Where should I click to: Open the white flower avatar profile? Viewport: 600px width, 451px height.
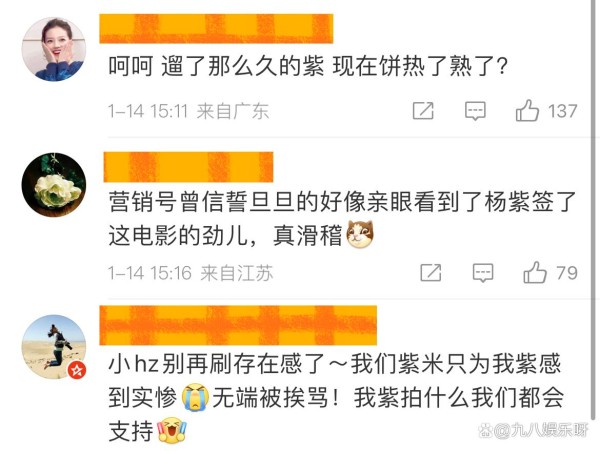point(54,185)
